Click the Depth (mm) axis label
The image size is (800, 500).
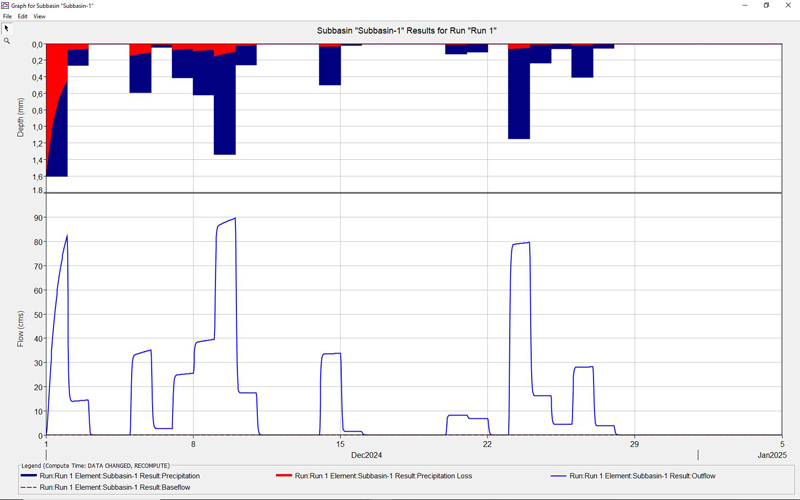pos(20,117)
